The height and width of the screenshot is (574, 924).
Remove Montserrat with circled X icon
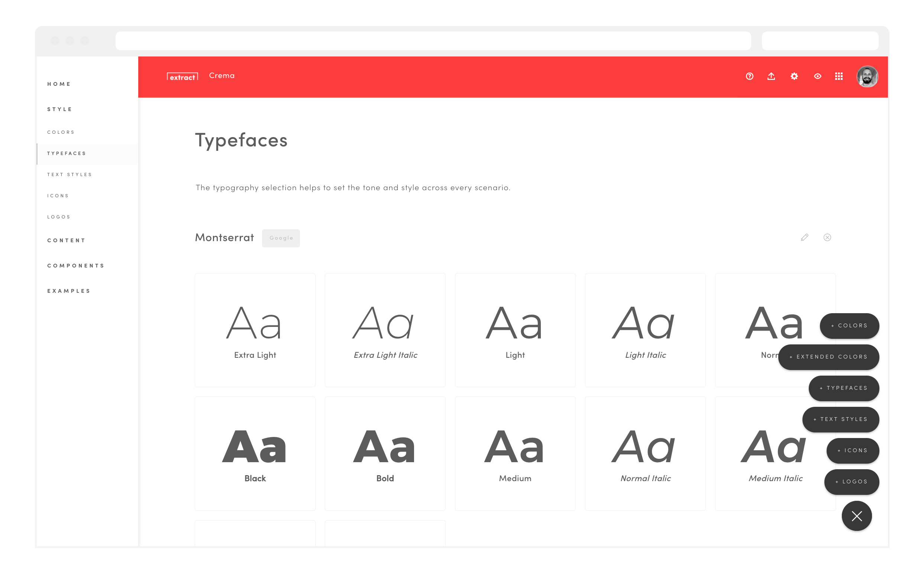[827, 238]
